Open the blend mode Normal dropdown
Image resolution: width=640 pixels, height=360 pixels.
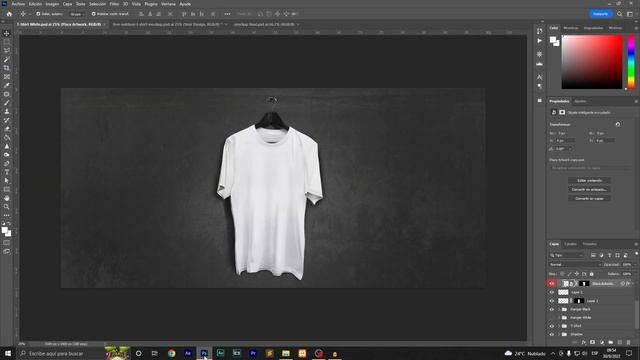(x=575, y=264)
